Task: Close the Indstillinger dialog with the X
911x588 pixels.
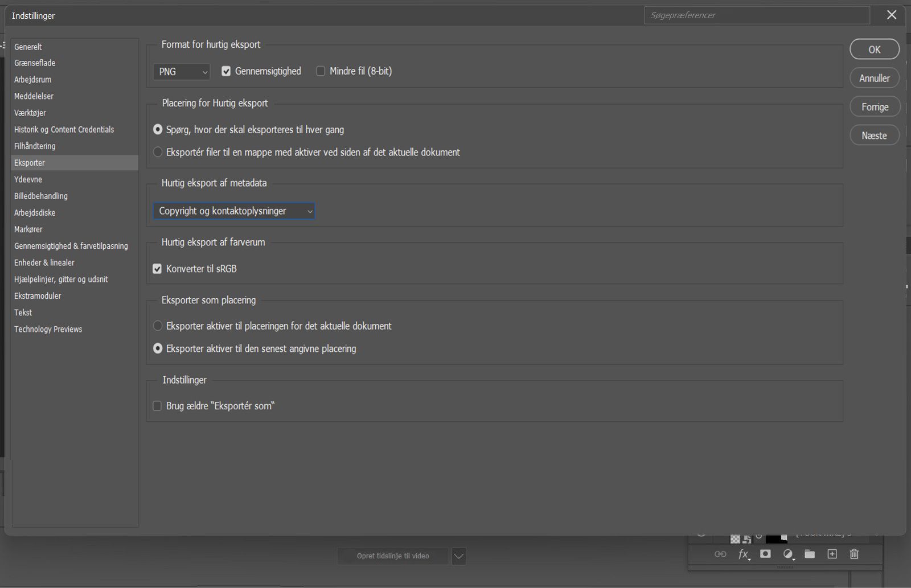Action: pyautogui.click(x=892, y=15)
